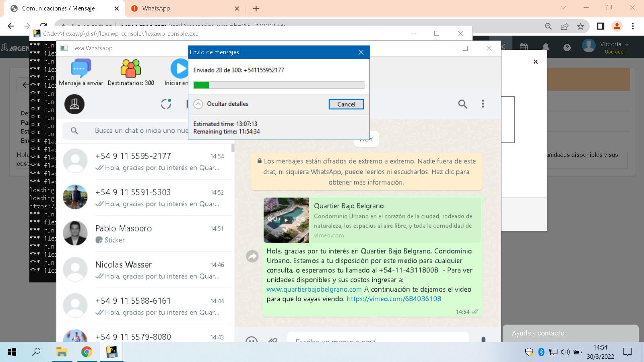This screenshot has width=644, height=362.
Task: Toggle the Chrome side panel icon
Action: tap(601, 26)
